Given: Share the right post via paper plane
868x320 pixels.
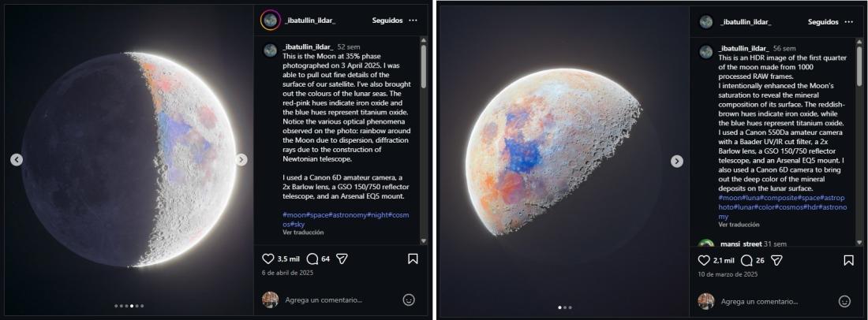Looking at the screenshot, I should [776, 260].
